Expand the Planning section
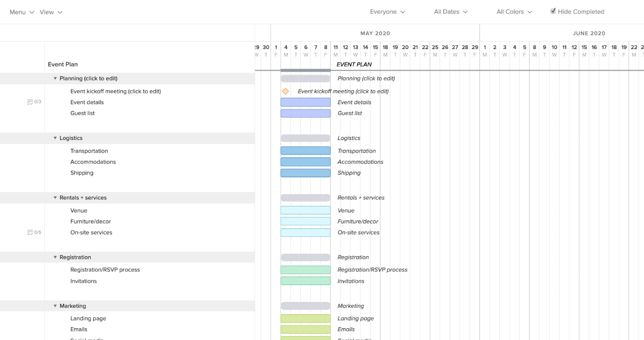The image size is (644, 340). pyautogui.click(x=55, y=78)
